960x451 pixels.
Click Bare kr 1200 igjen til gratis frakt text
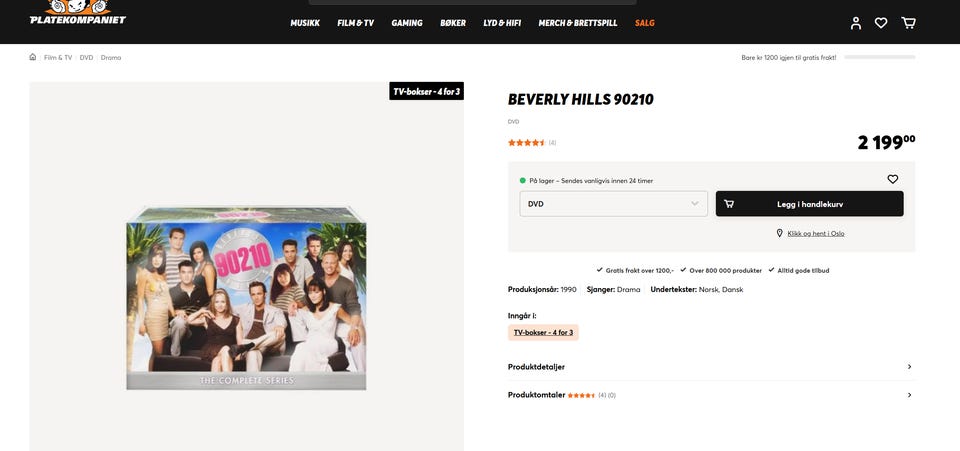coord(789,58)
